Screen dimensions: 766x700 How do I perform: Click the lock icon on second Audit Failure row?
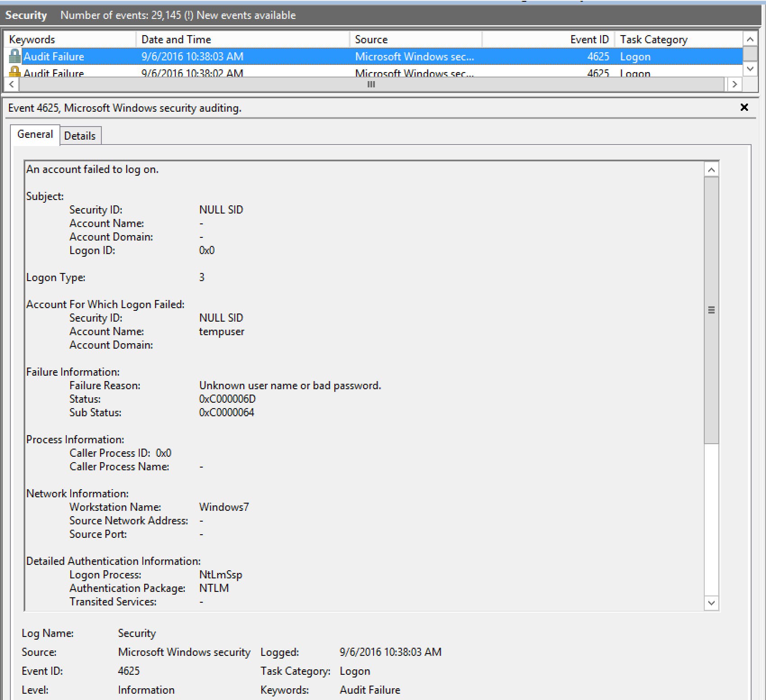coord(14,72)
